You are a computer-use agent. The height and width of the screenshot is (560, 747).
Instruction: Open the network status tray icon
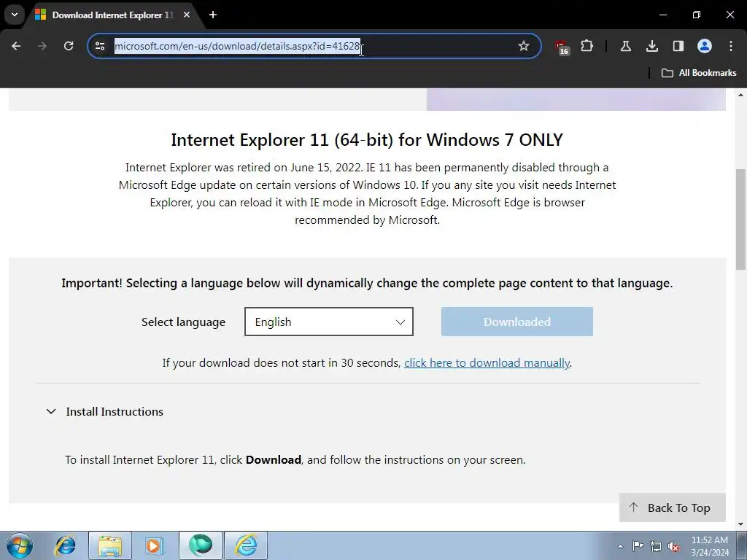tap(656, 546)
